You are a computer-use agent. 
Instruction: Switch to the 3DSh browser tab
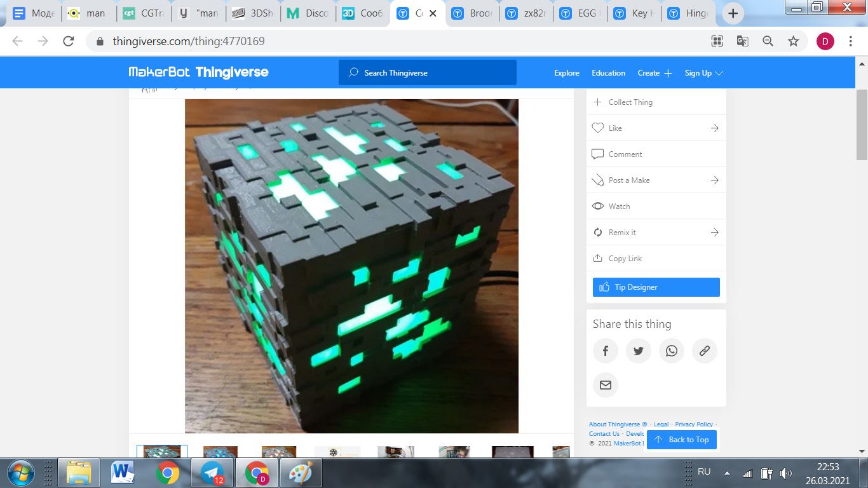pyautogui.click(x=253, y=13)
